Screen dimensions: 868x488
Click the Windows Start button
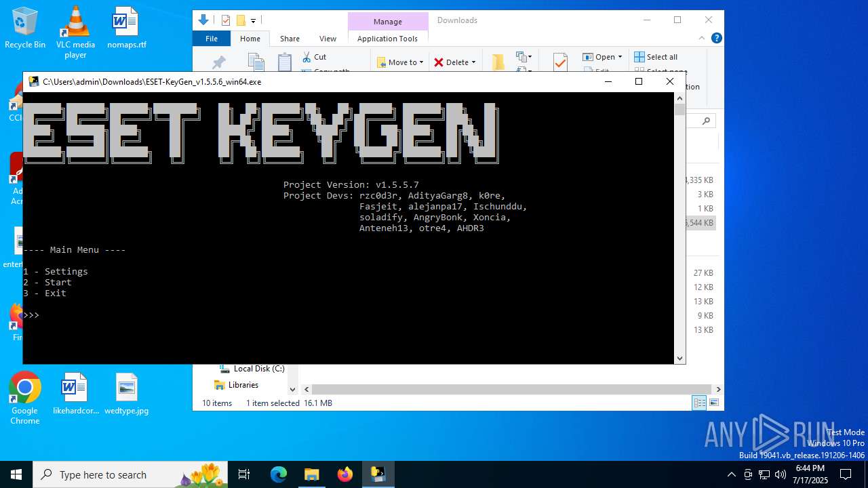coord(16,474)
